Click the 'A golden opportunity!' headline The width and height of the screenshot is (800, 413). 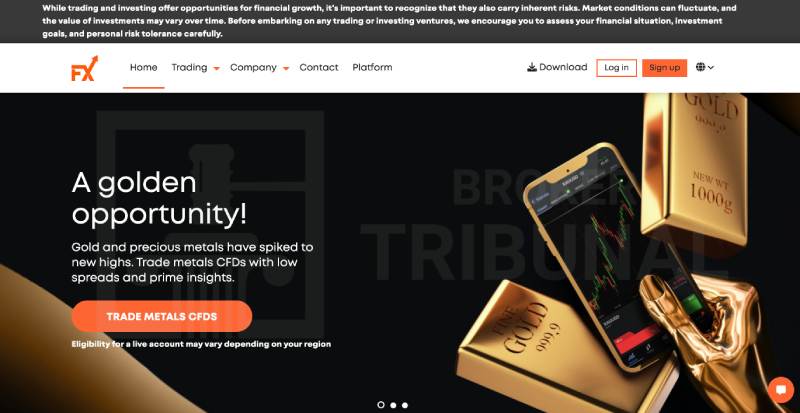pos(159,199)
